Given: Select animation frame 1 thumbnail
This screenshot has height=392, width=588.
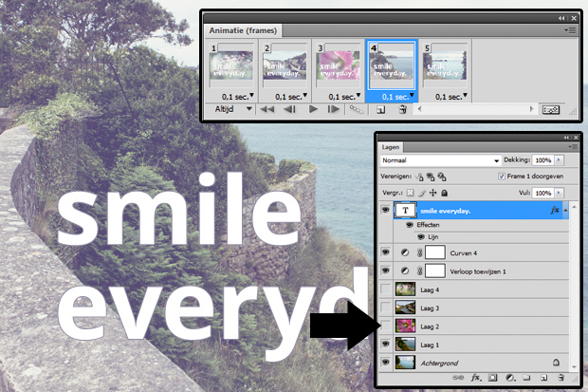Looking at the screenshot, I should pyautogui.click(x=231, y=65).
